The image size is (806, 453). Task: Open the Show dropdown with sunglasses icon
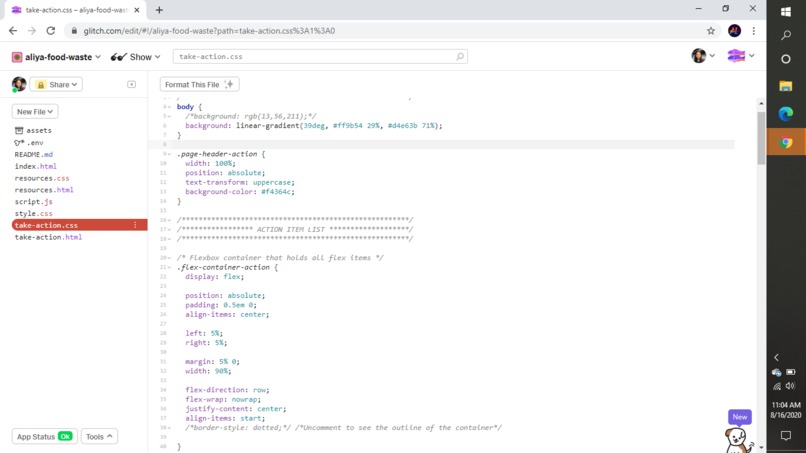pyautogui.click(x=136, y=57)
